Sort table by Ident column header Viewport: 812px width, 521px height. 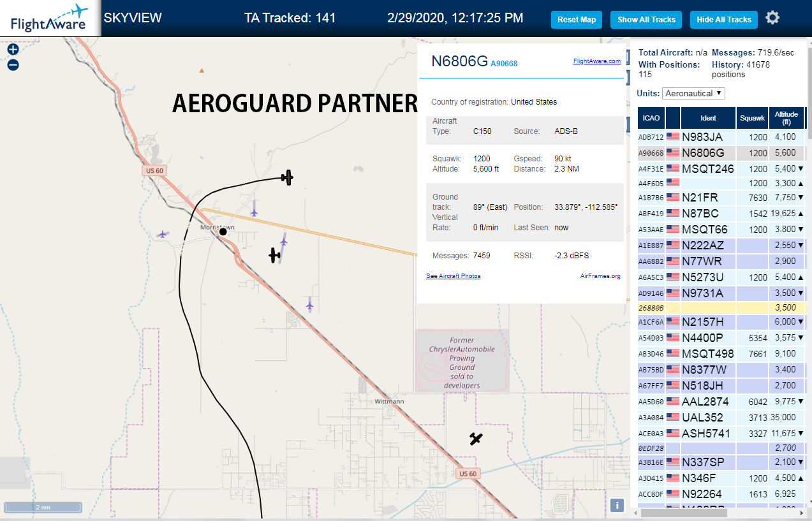(708, 118)
